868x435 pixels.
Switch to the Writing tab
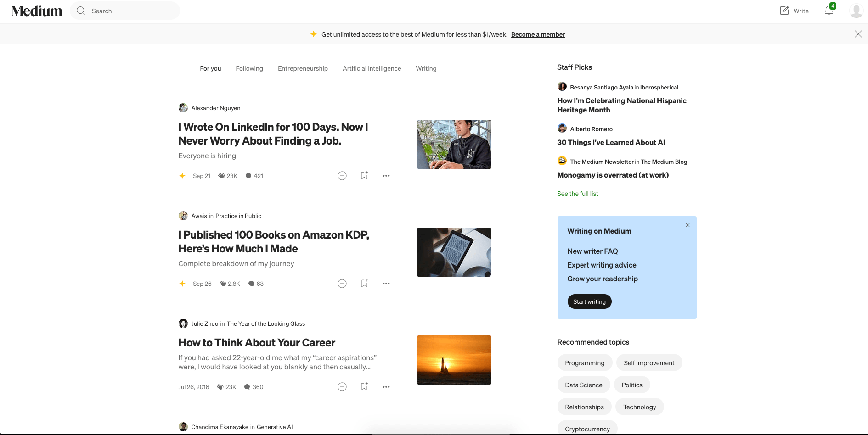[426, 68]
